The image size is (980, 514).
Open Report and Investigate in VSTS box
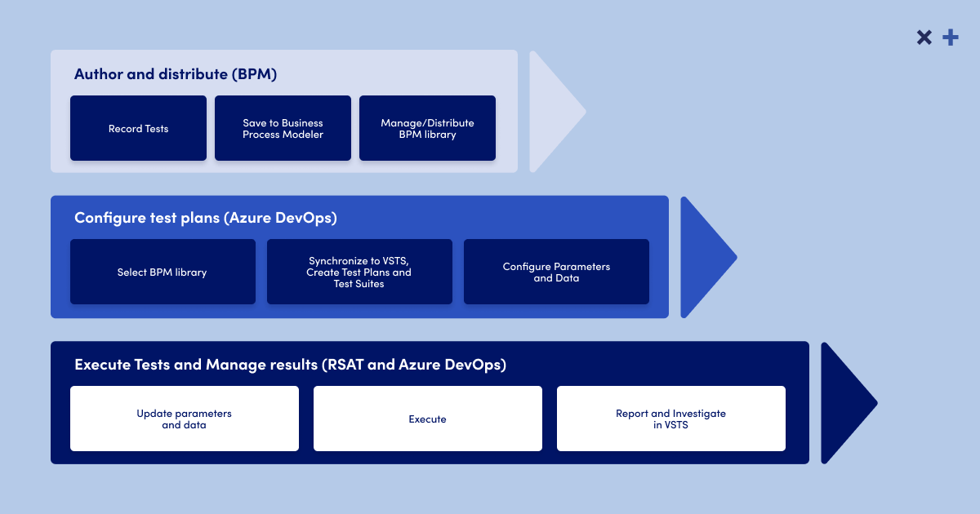tap(670, 419)
